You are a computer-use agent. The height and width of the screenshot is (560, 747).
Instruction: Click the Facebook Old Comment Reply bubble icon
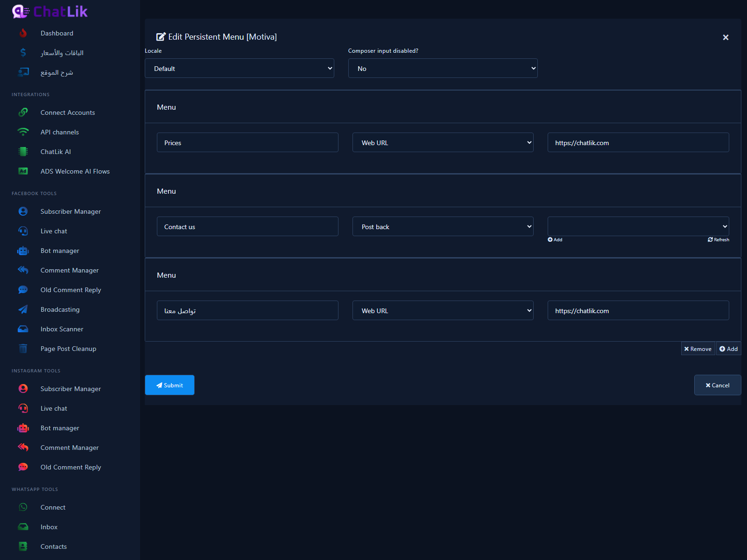coord(23,290)
